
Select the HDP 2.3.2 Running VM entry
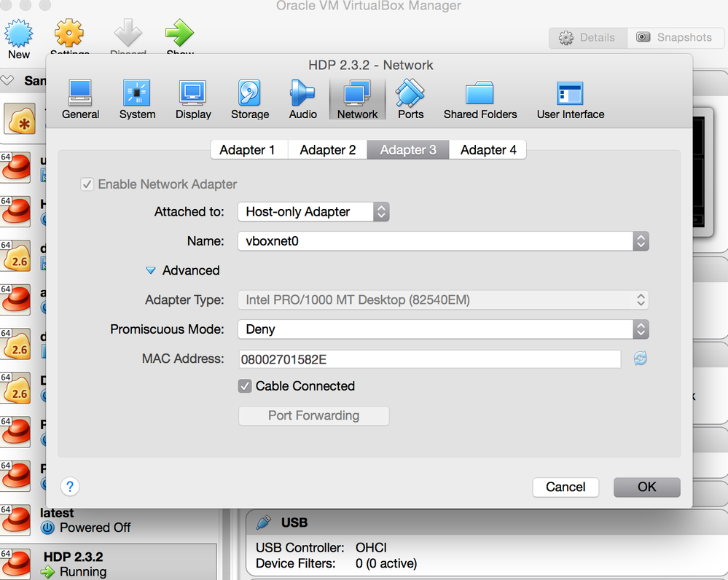pos(109,563)
